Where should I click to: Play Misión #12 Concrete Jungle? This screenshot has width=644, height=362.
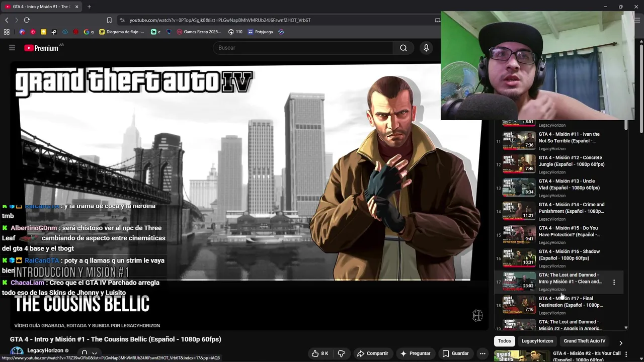click(558, 164)
